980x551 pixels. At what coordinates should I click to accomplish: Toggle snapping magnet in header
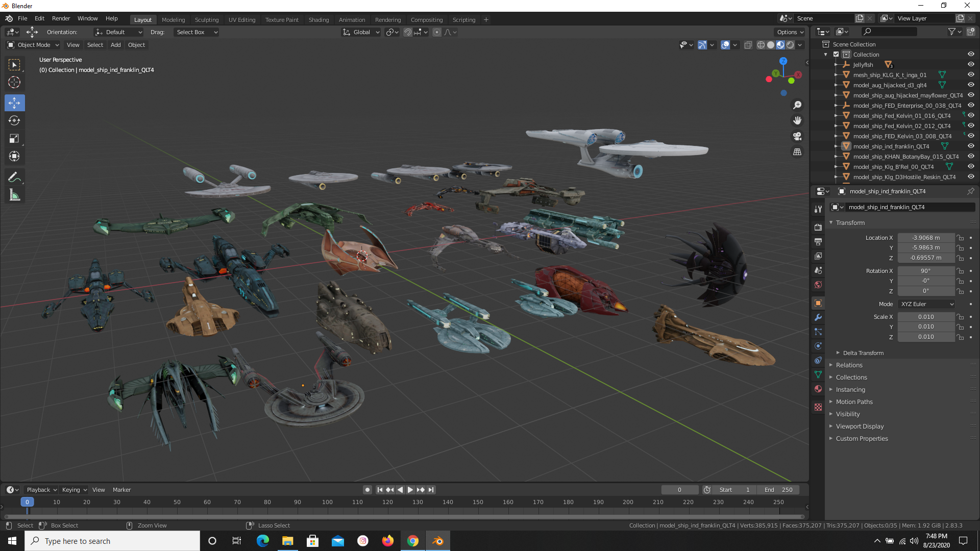click(x=408, y=32)
